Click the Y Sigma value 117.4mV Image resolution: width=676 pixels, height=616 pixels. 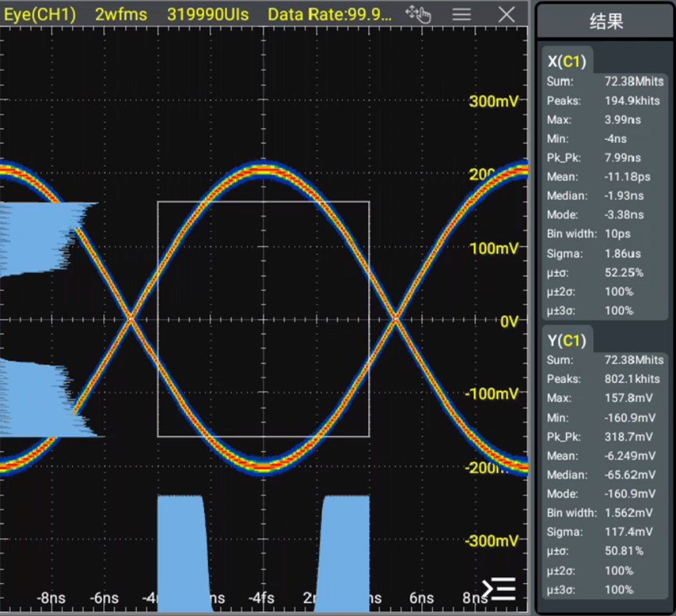tap(628, 532)
